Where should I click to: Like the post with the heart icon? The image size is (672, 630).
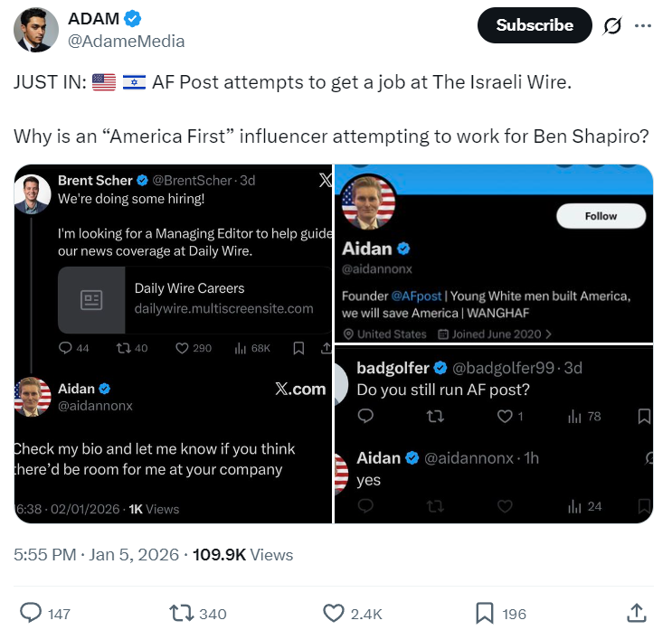pos(336,613)
